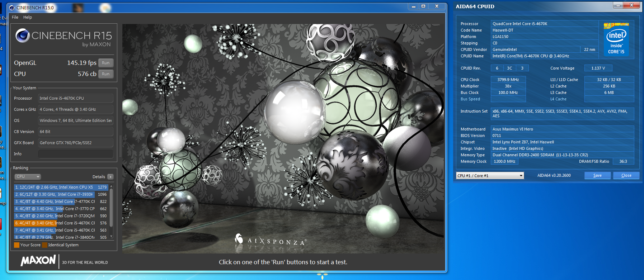Click the Motherboard Asus Maximus VI Hero value
The width and height of the screenshot is (644, 280).
click(562, 129)
